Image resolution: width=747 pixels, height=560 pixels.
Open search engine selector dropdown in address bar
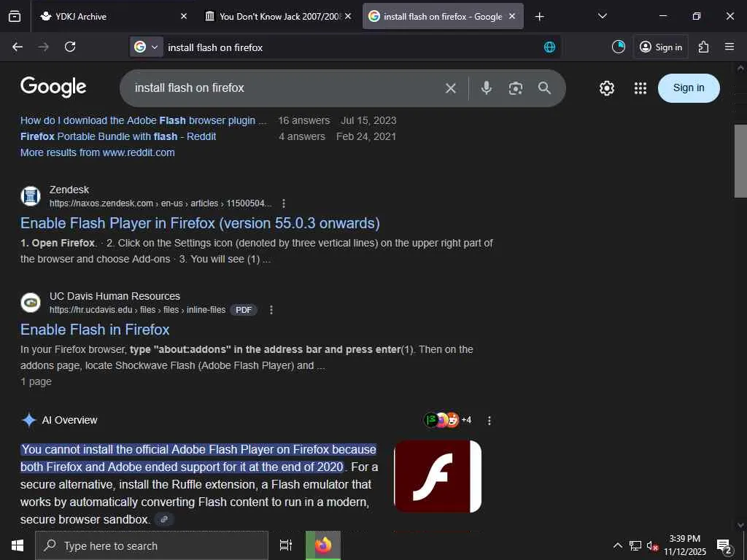pos(146,47)
